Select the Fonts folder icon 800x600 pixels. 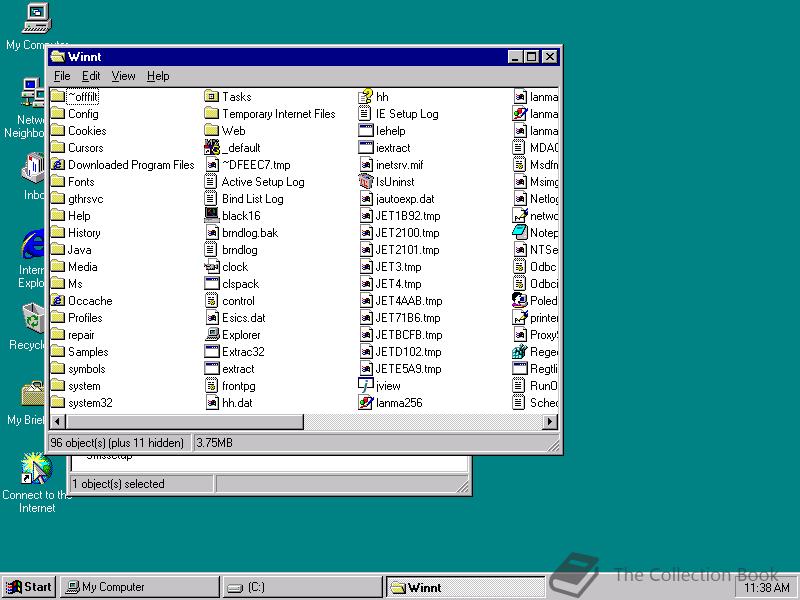click(x=58, y=182)
